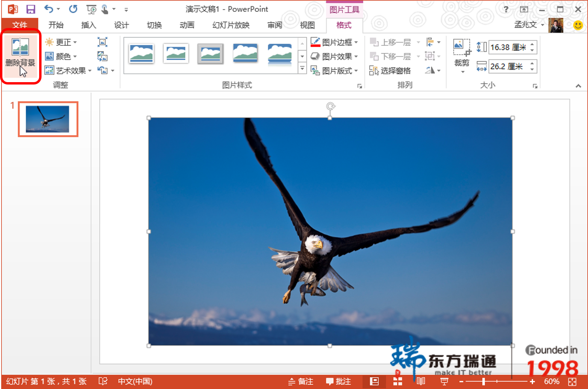Switch to the 开始 tab

tap(56, 25)
